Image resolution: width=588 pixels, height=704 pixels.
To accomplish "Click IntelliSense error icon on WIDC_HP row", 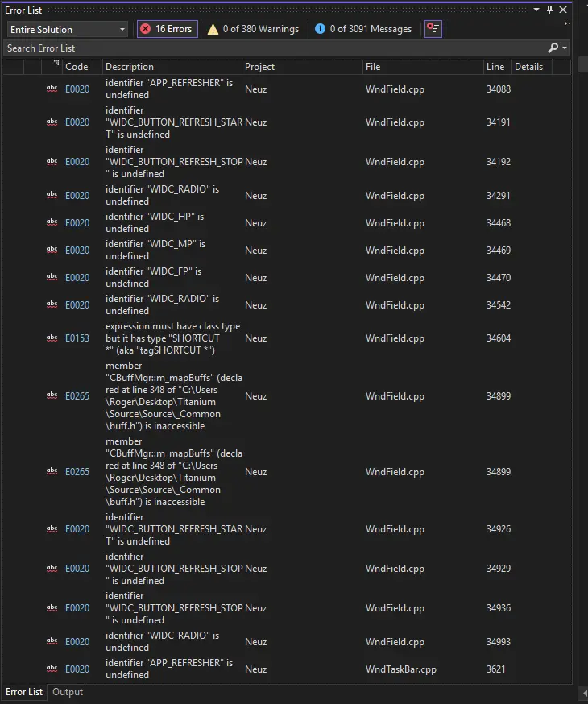I will click(52, 222).
